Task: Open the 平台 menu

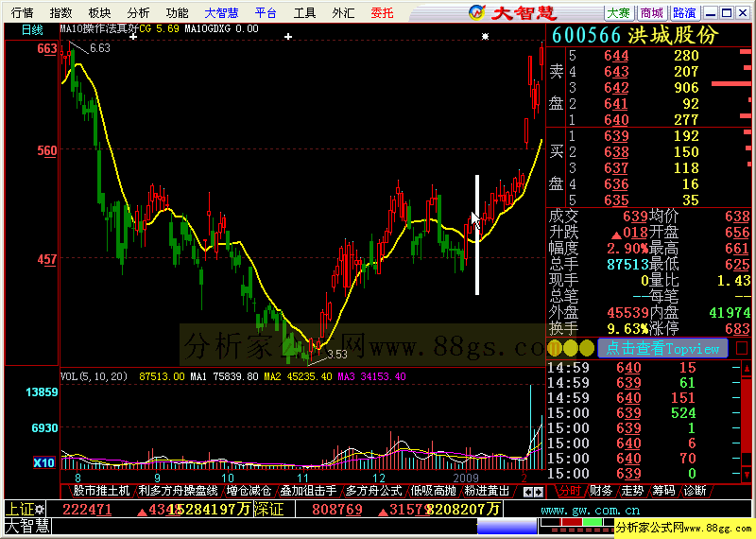Action: pos(266,12)
